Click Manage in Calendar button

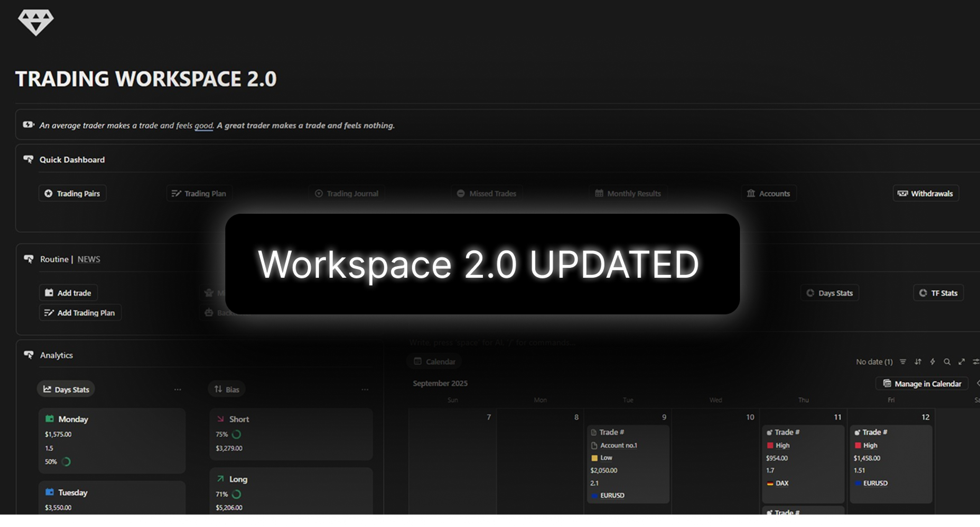pyautogui.click(x=922, y=384)
